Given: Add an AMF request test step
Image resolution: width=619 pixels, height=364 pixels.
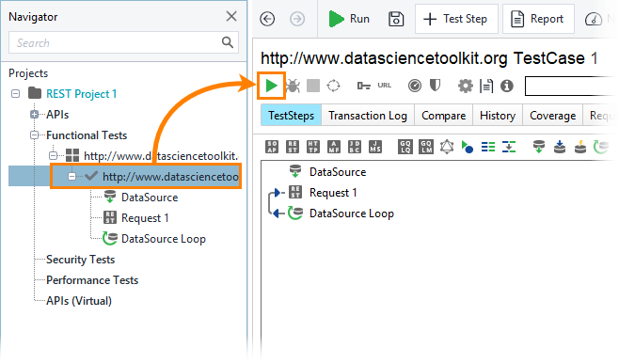Looking at the screenshot, I should 334,147.
